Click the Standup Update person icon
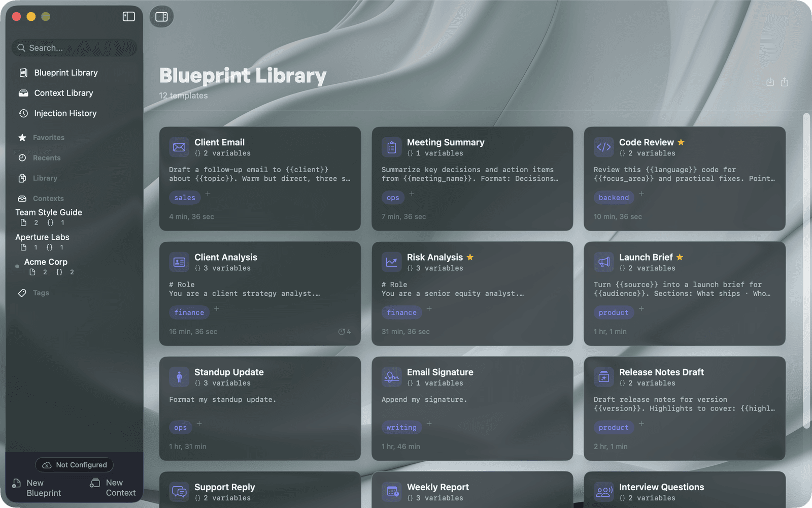Screen dimensions: 812x508 pyautogui.click(x=179, y=377)
